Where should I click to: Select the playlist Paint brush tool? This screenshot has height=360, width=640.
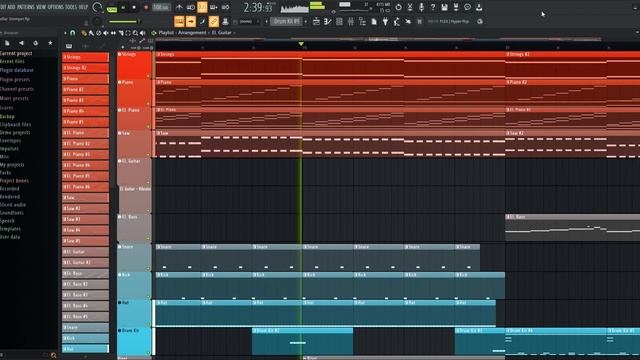coord(91,33)
